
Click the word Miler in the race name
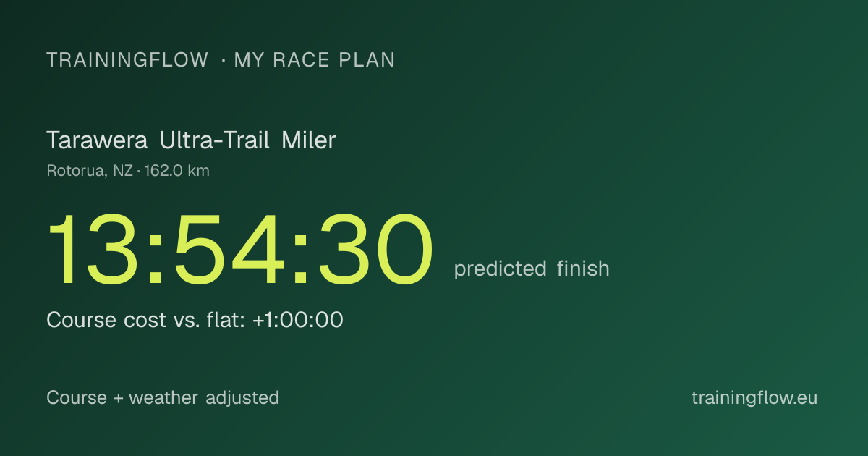pos(309,140)
